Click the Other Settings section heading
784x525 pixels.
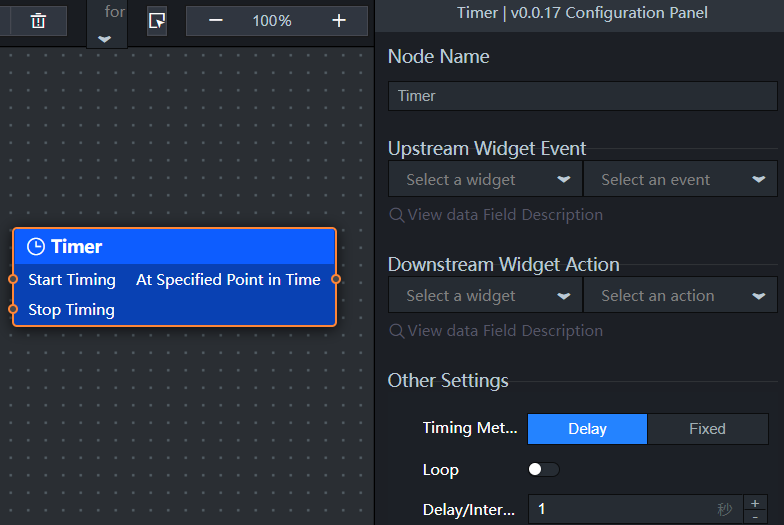pos(448,381)
